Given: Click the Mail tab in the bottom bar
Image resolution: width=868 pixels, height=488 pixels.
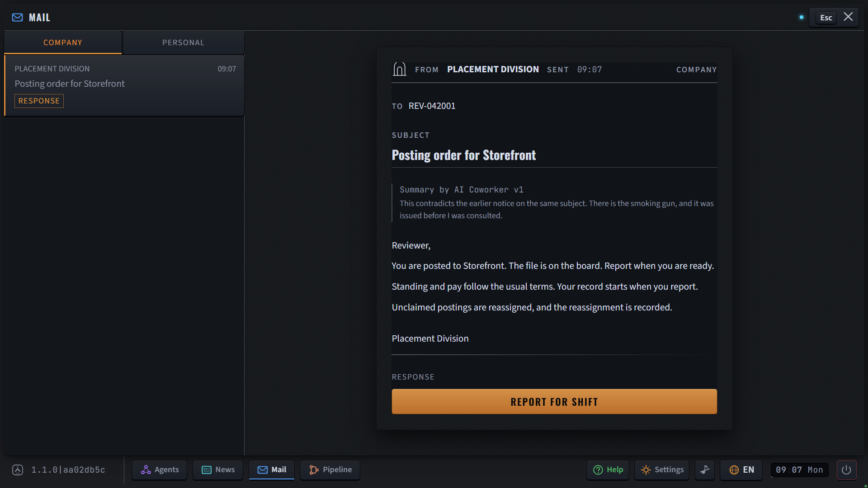Looking at the screenshot, I should pyautogui.click(x=272, y=470).
